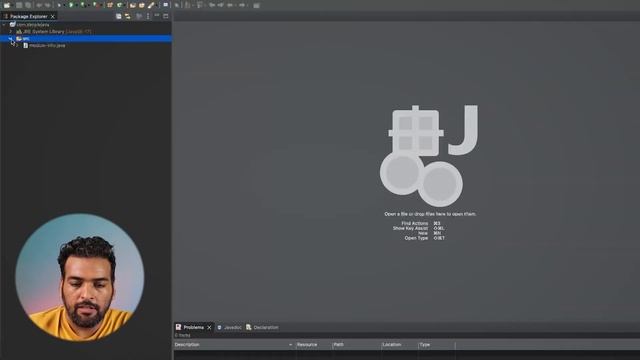Toggle Link with Editor in Package Explorer

pos(128,16)
